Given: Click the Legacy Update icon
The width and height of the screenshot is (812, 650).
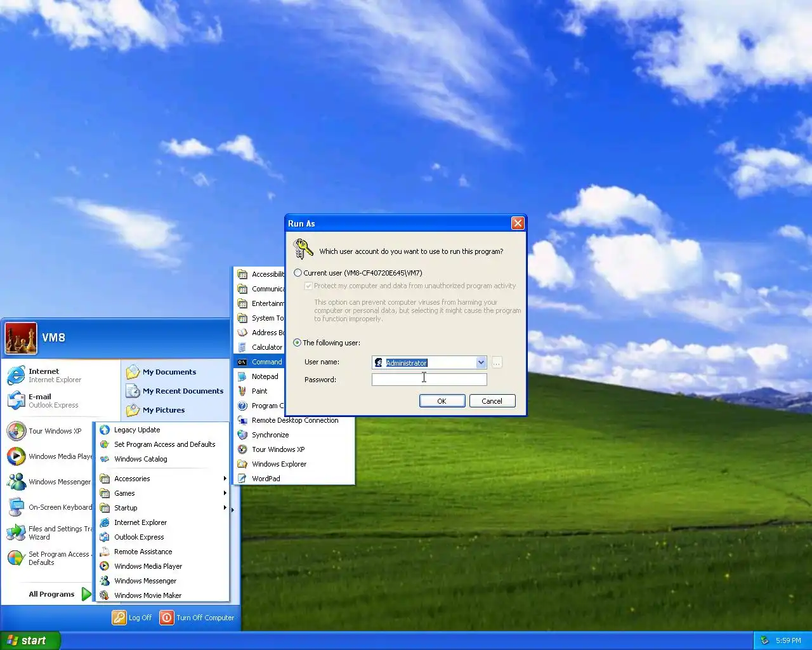Looking at the screenshot, I should tap(105, 430).
